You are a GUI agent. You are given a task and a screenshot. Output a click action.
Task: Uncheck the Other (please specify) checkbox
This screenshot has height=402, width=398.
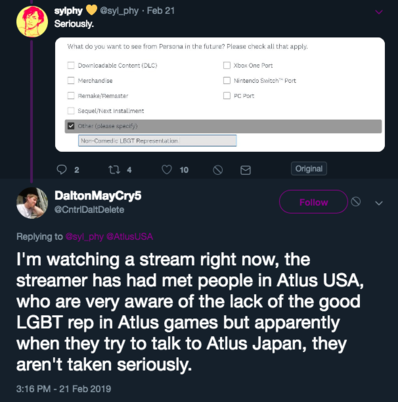[x=71, y=126]
